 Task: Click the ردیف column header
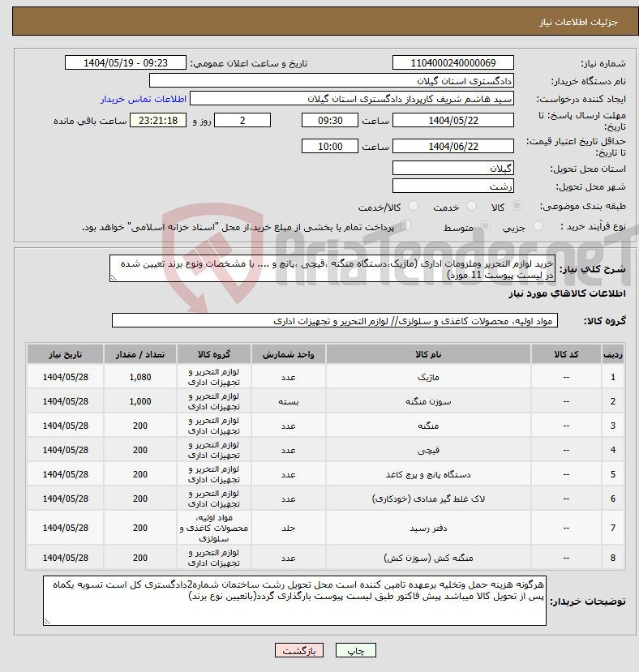[x=613, y=354]
